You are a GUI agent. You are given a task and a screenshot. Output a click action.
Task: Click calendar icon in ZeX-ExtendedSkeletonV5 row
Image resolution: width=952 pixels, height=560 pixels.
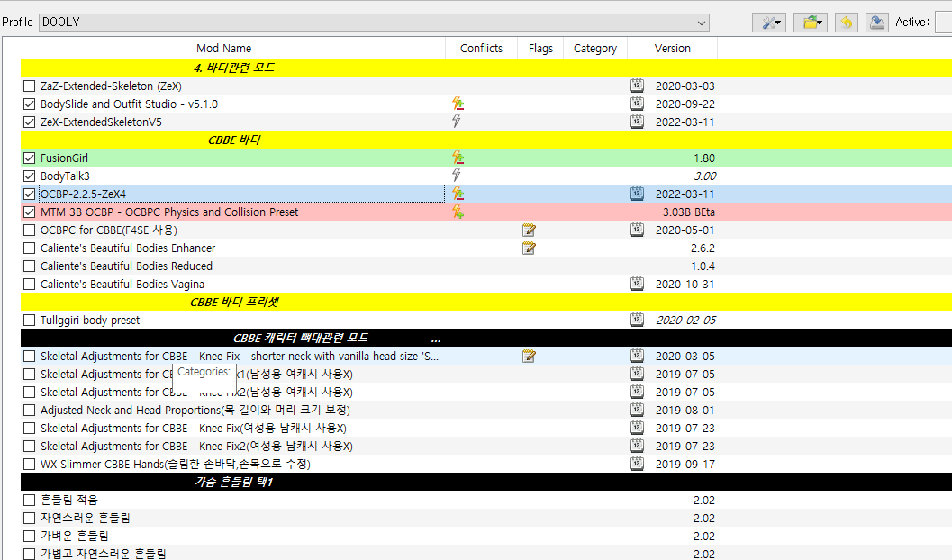coord(637,122)
